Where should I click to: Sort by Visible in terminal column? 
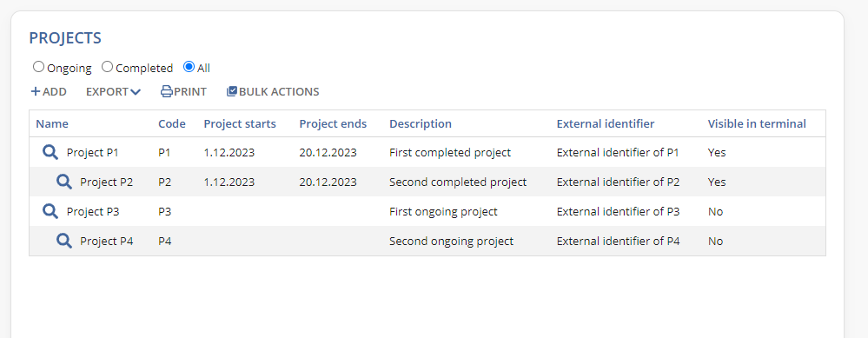tap(757, 124)
